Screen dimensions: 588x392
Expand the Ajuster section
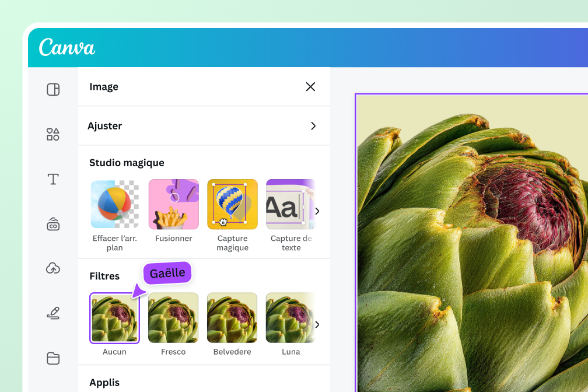pyautogui.click(x=204, y=126)
